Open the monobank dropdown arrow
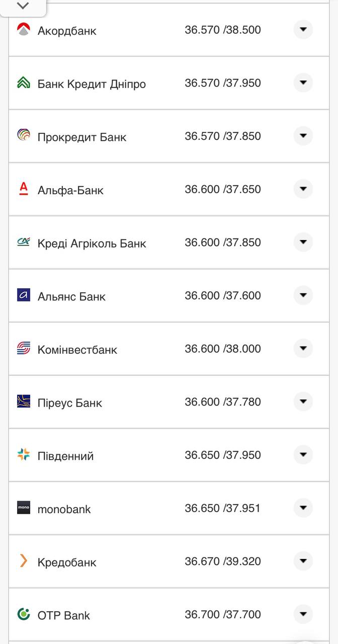This screenshot has height=644, width=338. click(x=303, y=508)
